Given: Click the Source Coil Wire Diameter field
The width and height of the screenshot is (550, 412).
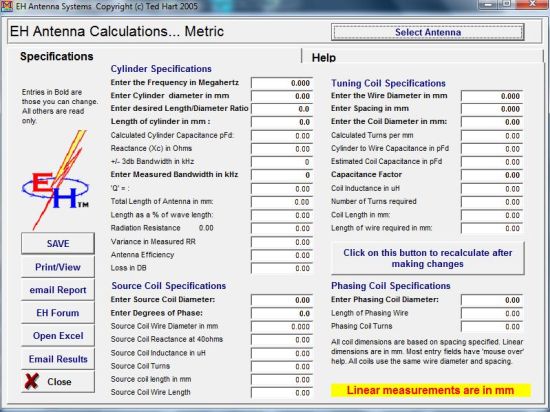Looking at the screenshot, I should tap(282, 327).
